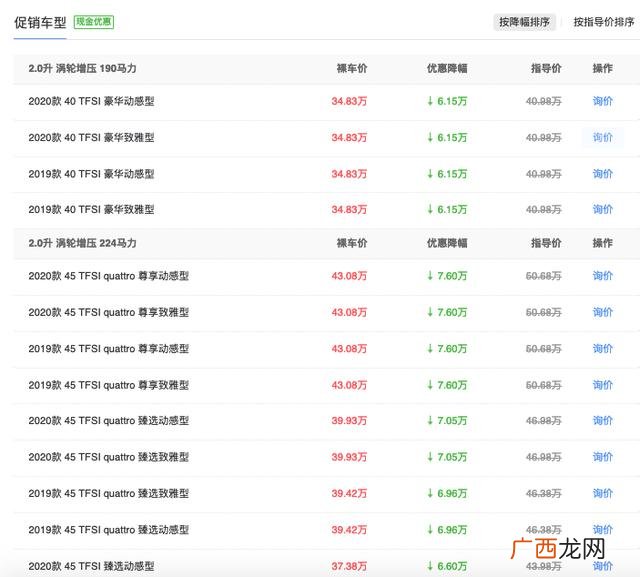640x577 pixels.
Task: Click 40.98万 guide price of 2020款 40 TFSI 豪华动感型
Action: [544, 101]
